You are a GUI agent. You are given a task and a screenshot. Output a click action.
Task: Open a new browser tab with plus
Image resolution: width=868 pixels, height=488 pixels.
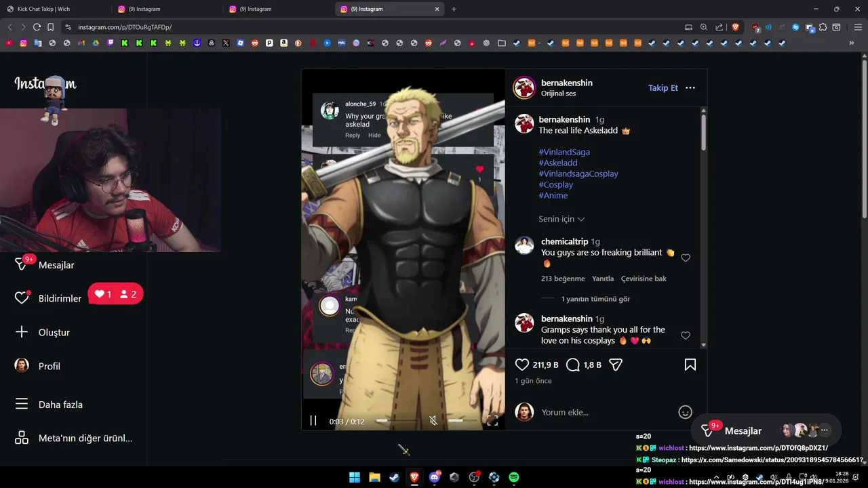click(454, 9)
